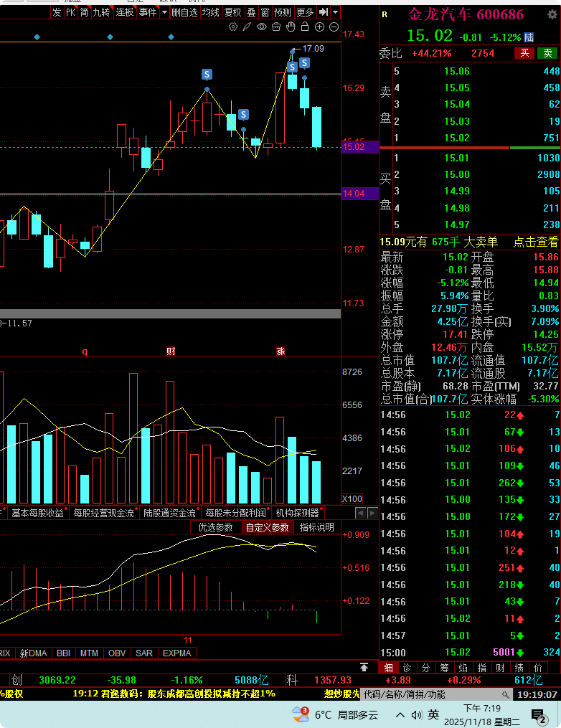Select the SAR indicator tab
The height and width of the screenshot is (728, 561).
[x=144, y=653]
